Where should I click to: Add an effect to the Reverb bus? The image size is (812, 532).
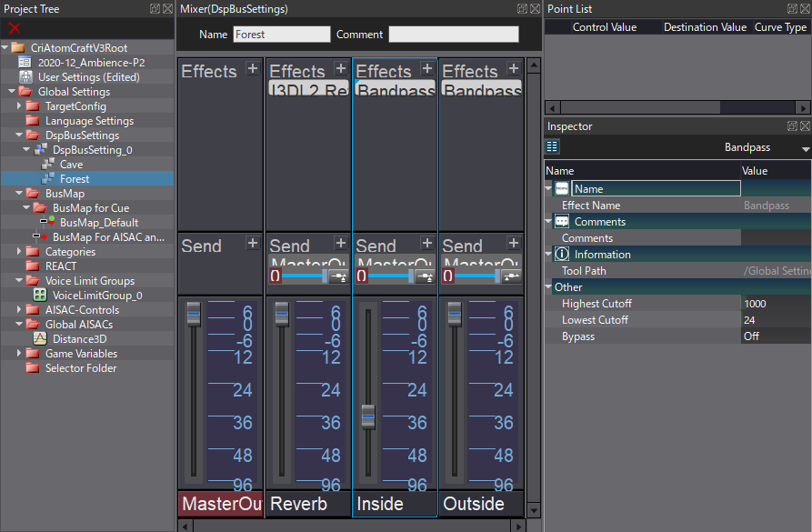(x=341, y=68)
